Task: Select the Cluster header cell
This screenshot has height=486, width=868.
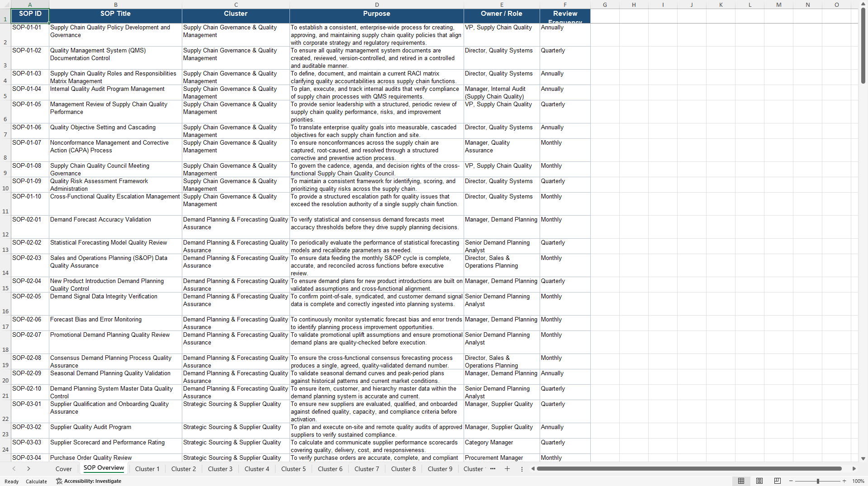Action: pos(236,16)
